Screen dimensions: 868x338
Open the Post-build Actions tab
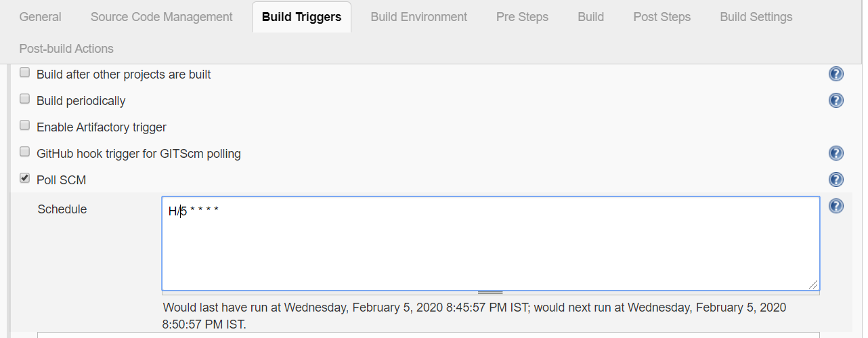click(66, 49)
